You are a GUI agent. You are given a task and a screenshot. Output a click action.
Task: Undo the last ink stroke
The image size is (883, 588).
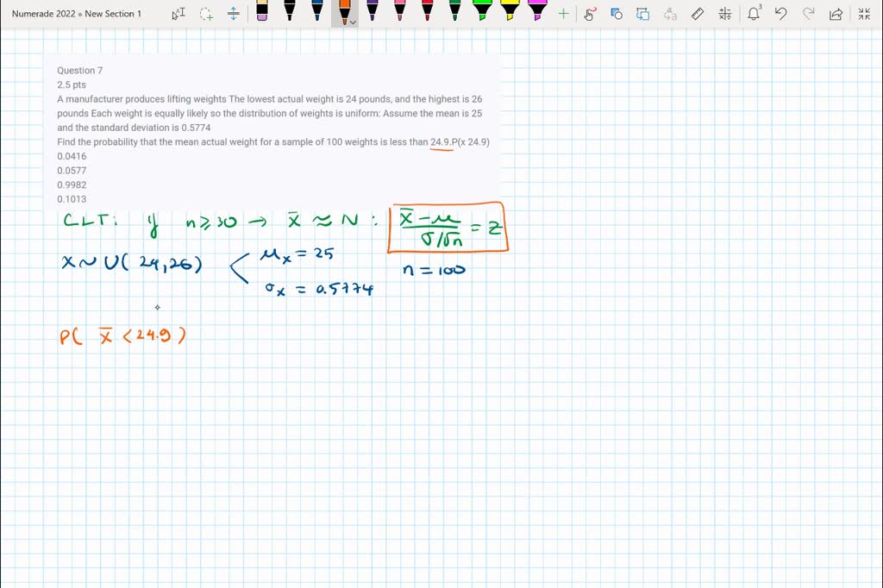pos(780,14)
